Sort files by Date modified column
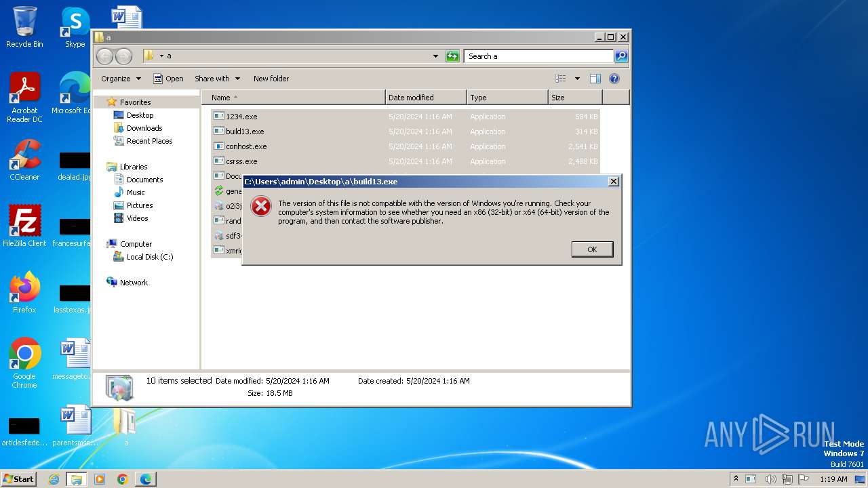This screenshot has height=488, width=868. [x=426, y=98]
